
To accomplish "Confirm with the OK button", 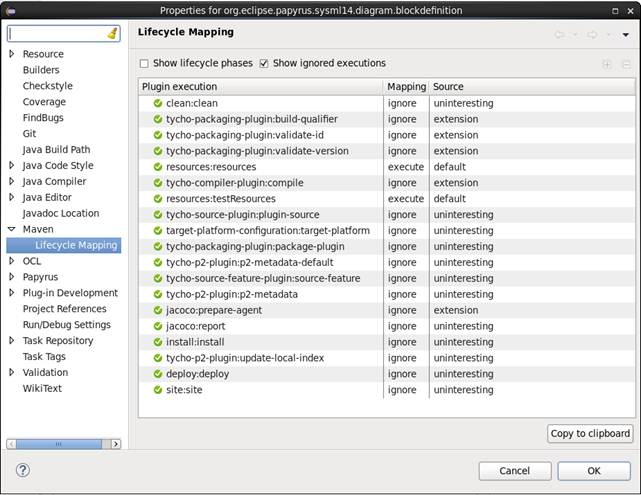I will click(594, 471).
